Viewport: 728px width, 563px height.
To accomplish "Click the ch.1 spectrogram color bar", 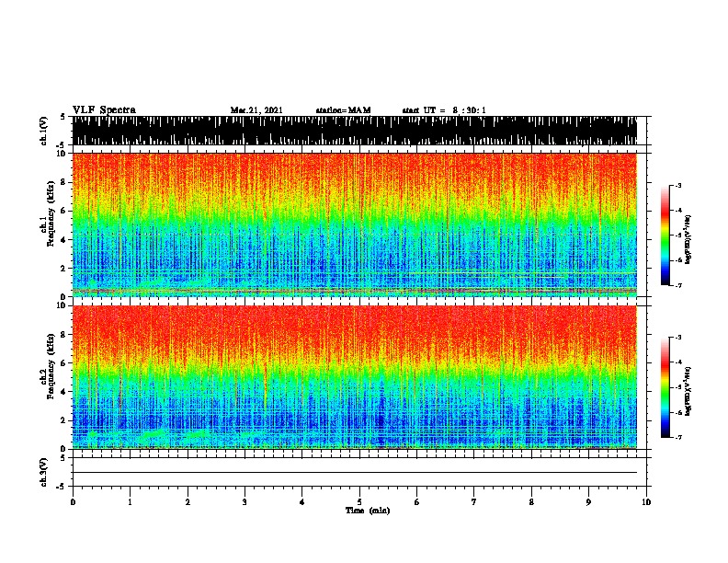I will click(x=665, y=236).
